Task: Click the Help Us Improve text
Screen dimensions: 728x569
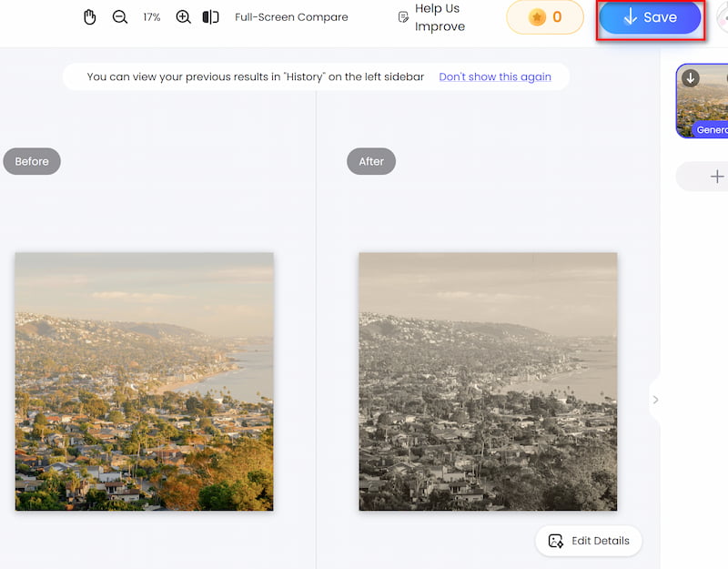Action: [440, 17]
